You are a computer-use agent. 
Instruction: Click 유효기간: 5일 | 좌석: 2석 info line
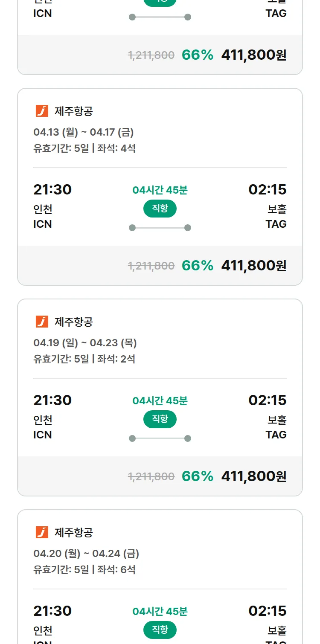tap(84, 359)
